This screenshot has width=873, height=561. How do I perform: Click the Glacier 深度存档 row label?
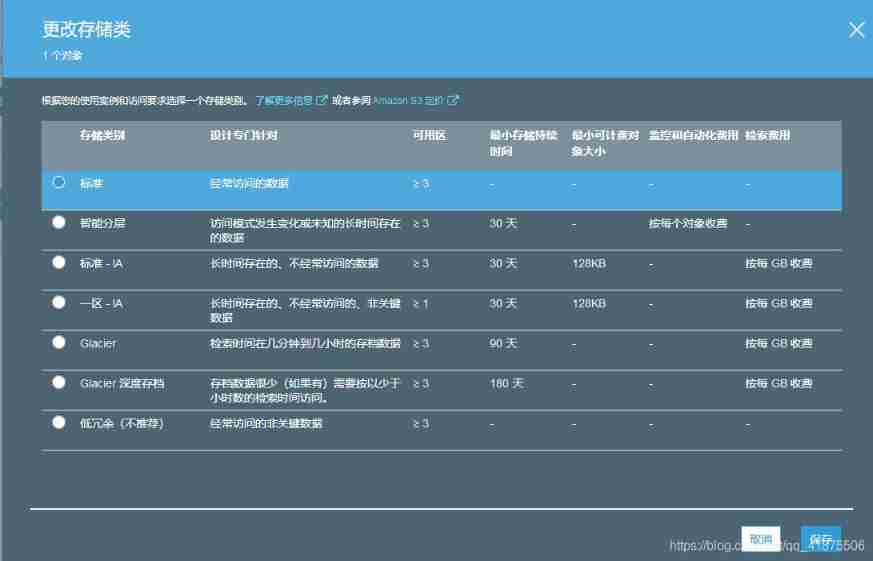coord(122,383)
